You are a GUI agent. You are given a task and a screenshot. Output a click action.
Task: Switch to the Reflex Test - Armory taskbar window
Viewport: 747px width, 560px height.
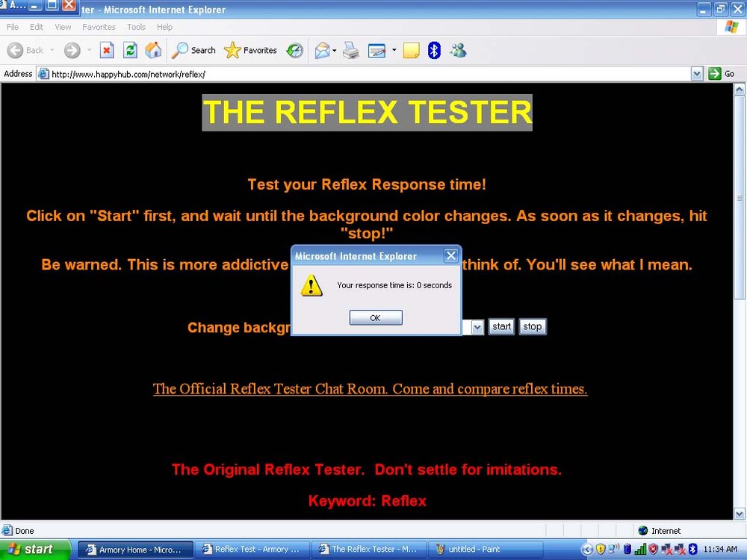(252, 550)
